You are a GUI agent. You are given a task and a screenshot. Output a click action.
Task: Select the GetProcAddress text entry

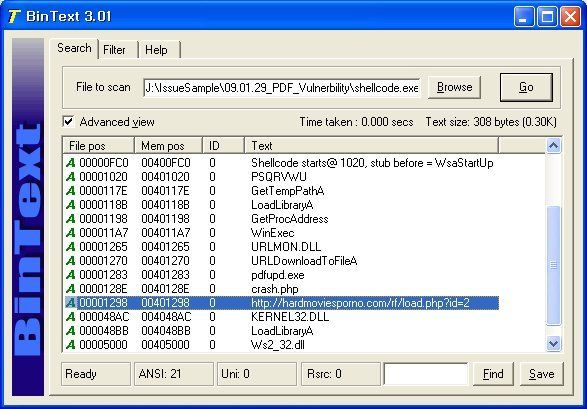[x=290, y=219]
